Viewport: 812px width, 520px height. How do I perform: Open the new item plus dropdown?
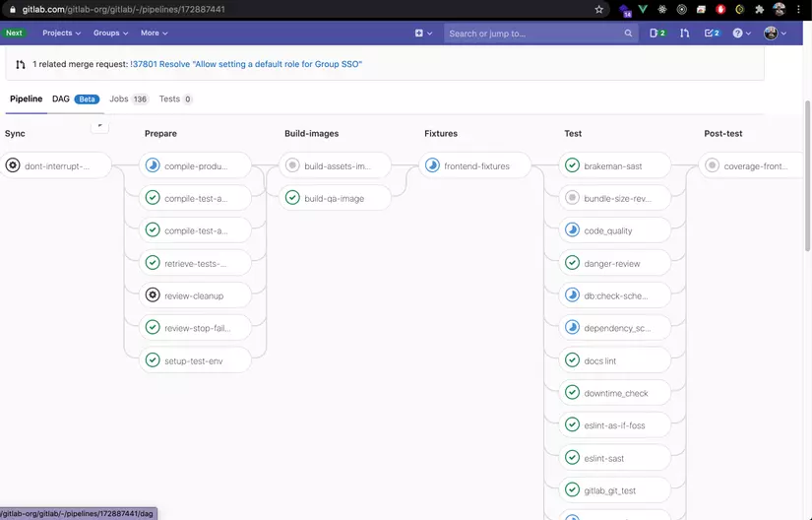point(423,33)
